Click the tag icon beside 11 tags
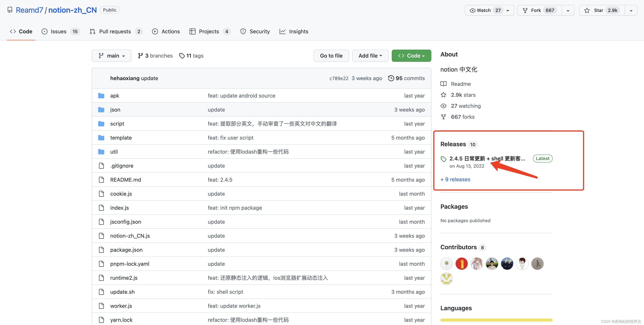Image resolution: width=644 pixels, height=325 pixels. tap(182, 56)
